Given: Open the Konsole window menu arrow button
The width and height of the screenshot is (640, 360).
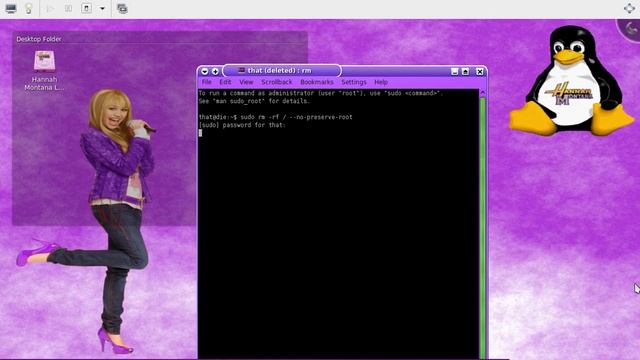Looking at the screenshot, I should (x=204, y=71).
